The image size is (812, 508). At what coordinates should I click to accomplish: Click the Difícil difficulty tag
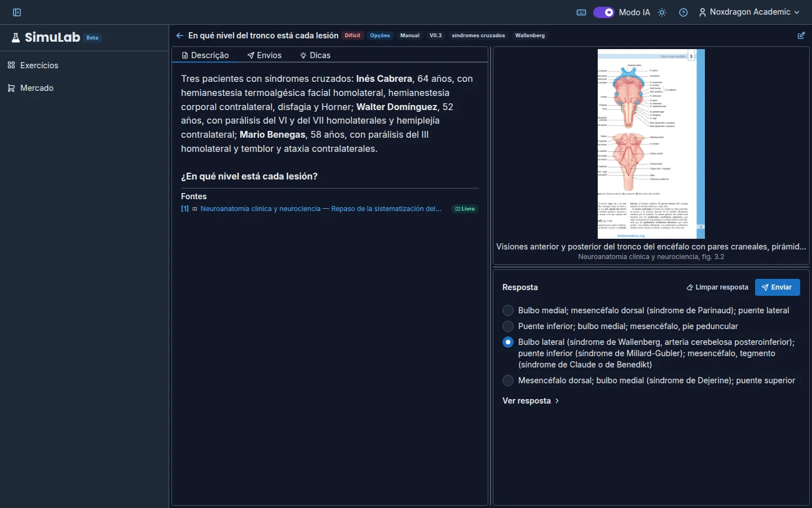tap(352, 36)
